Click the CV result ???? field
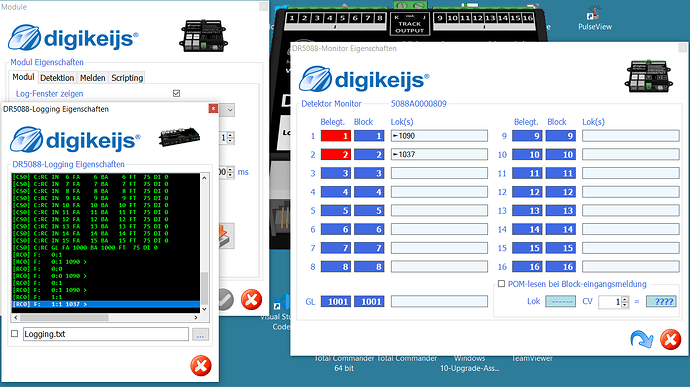 click(661, 302)
